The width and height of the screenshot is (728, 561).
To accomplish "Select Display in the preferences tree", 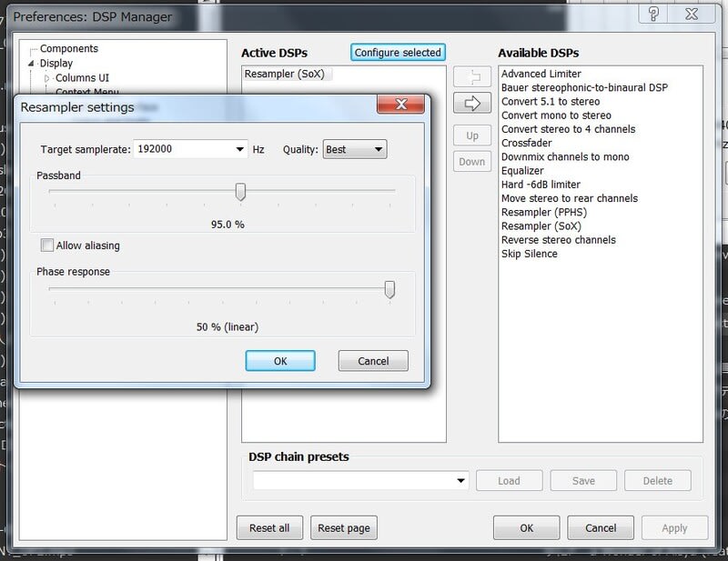I will [56, 63].
